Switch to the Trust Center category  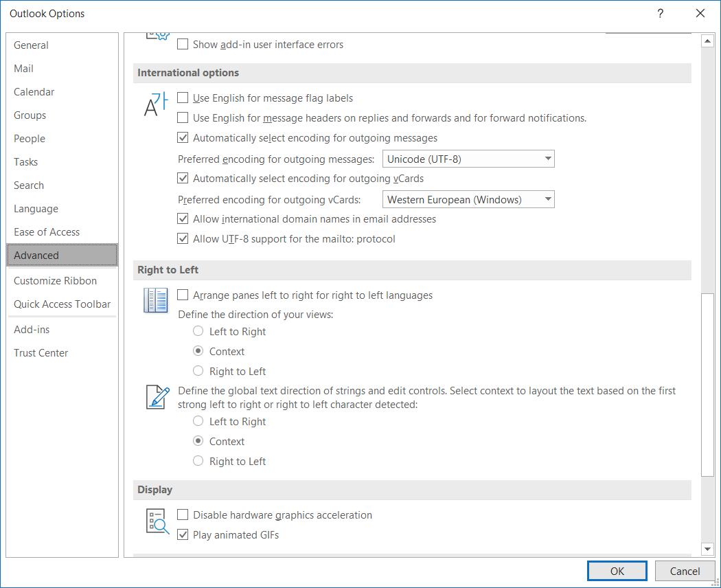(41, 353)
